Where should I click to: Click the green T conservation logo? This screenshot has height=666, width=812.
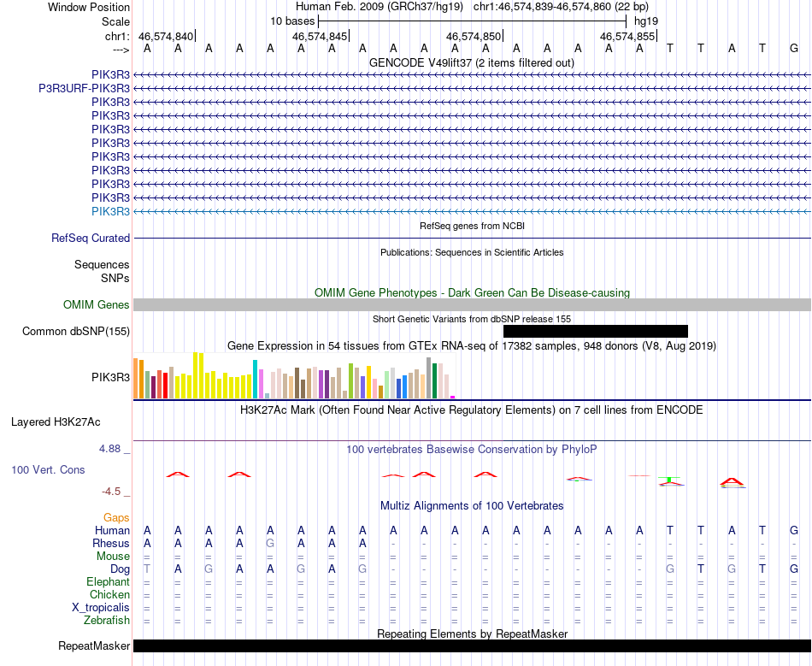pos(669,480)
